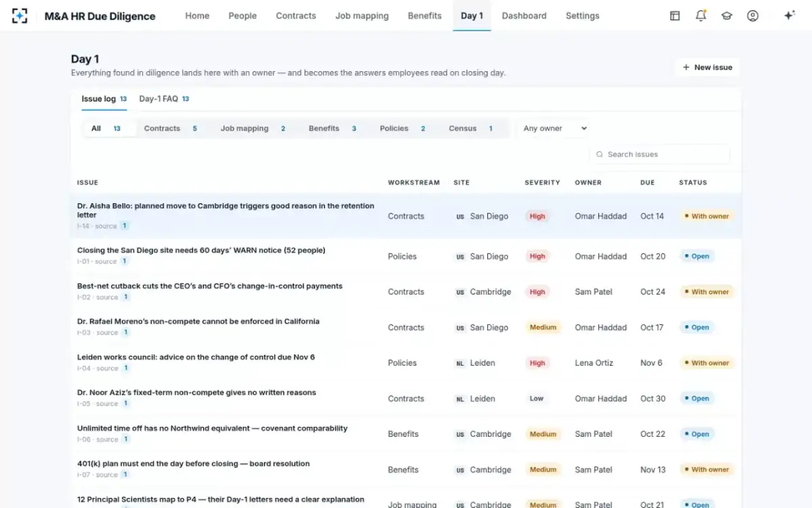The height and width of the screenshot is (508, 812).
Task: Open Unlimited time off covenant comparability issue
Action: pyautogui.click(x=212, y=428)
